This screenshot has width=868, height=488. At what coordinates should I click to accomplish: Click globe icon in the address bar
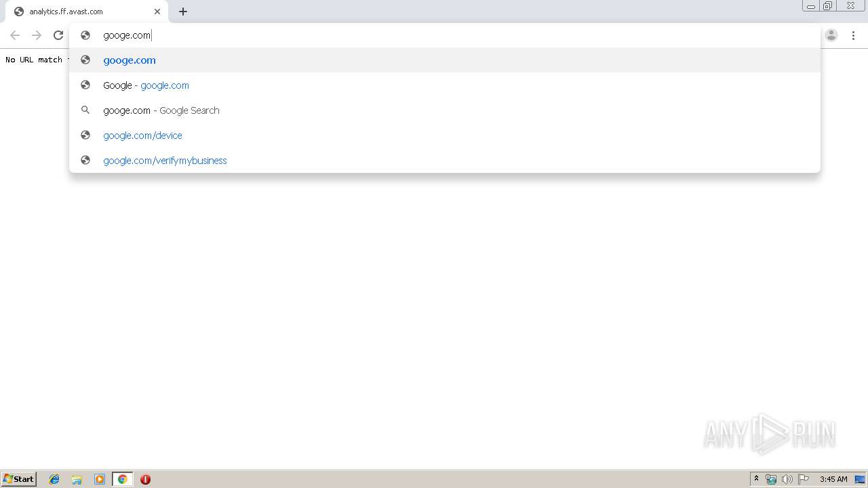(85, 35)
